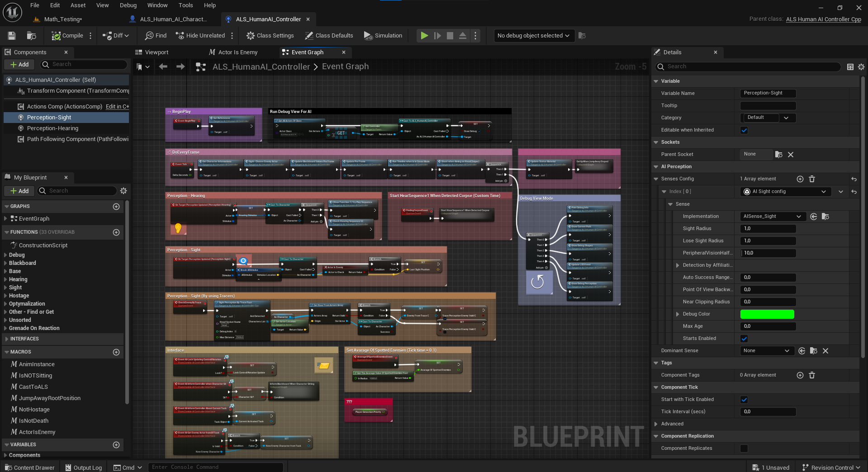
Task: Open the Tools menu
Action: click(x=185, y=5)
